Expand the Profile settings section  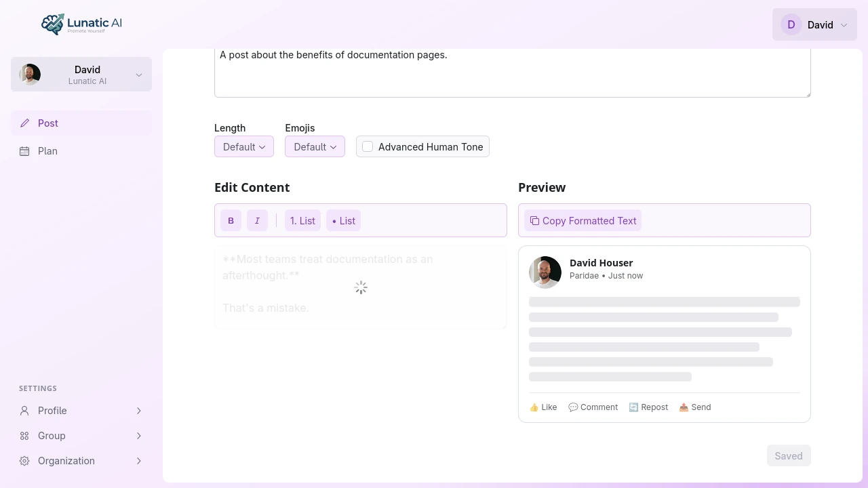pos(81,411)
